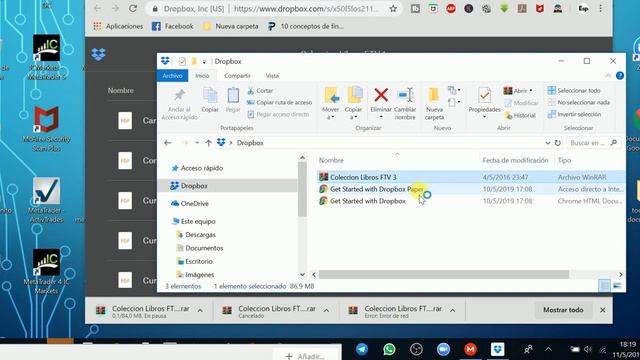Click the horizontal scrollbar in file list
The width and height of the screenshot is (640, 360).
[x=444, y=275]
